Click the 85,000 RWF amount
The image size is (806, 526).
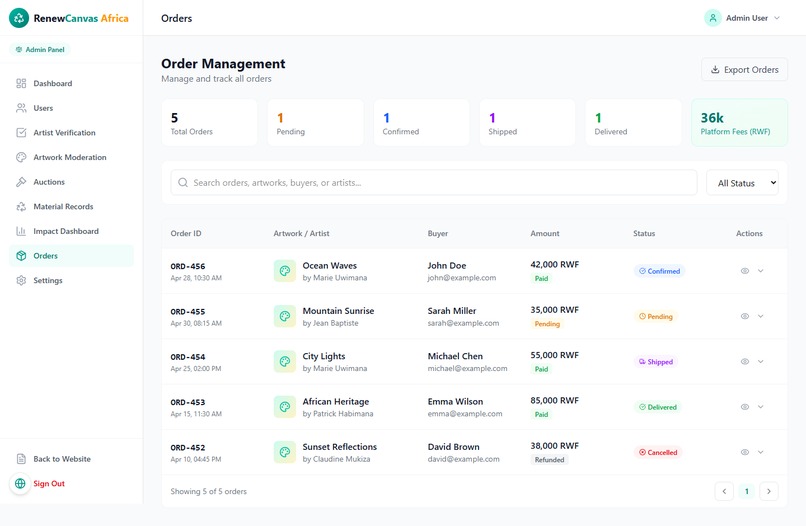(555, 400)
